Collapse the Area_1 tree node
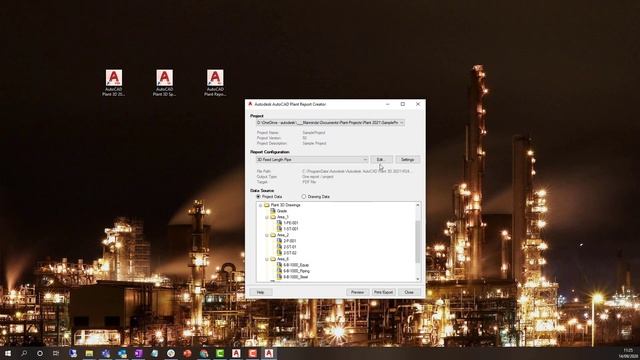The width and height of the screenshot is (640, 360). point(267,218)
